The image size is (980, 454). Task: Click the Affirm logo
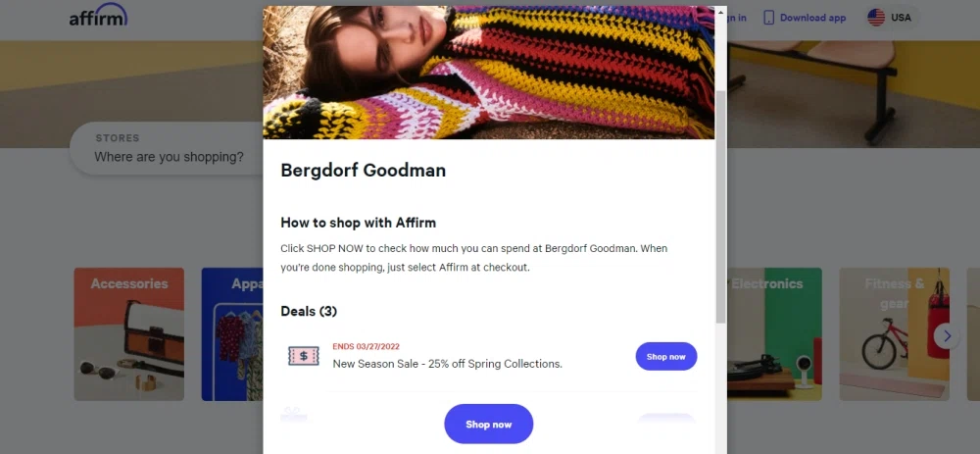(98, 16)
